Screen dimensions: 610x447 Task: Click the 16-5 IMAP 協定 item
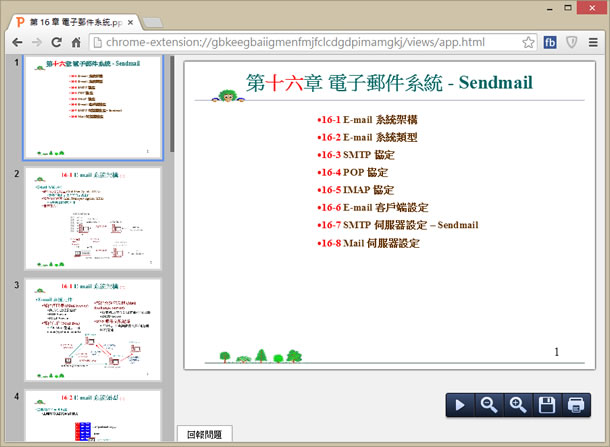coord(356,190)
